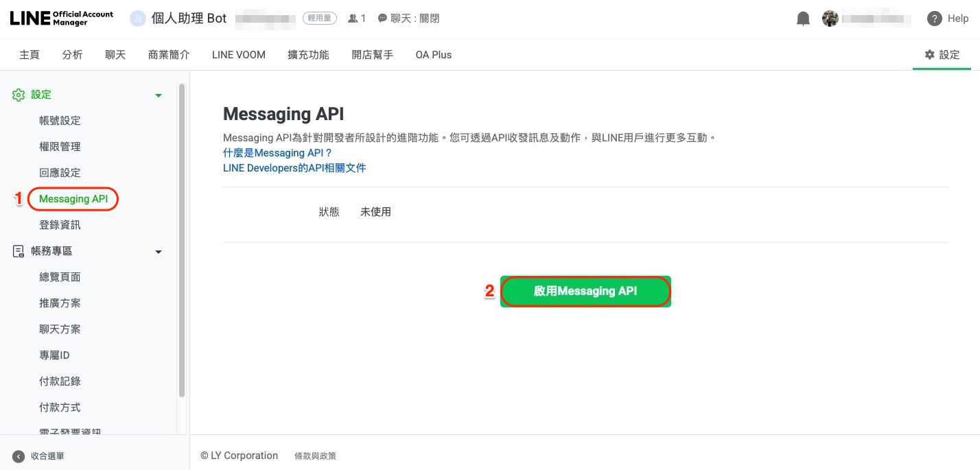Click the 狀態 label

pyautogui.click(x=329, y=212)
